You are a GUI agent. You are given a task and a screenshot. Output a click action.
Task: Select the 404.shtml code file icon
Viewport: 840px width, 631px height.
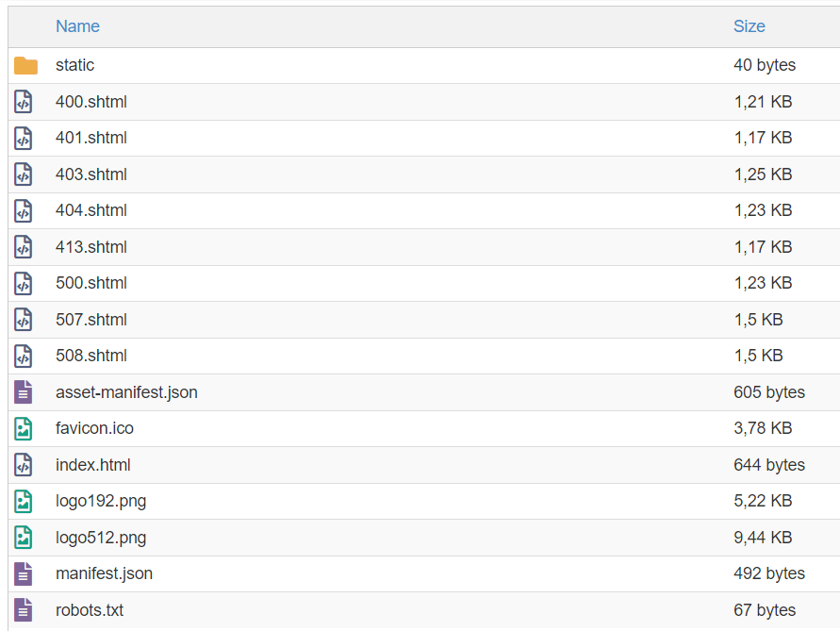pos(23,210)
